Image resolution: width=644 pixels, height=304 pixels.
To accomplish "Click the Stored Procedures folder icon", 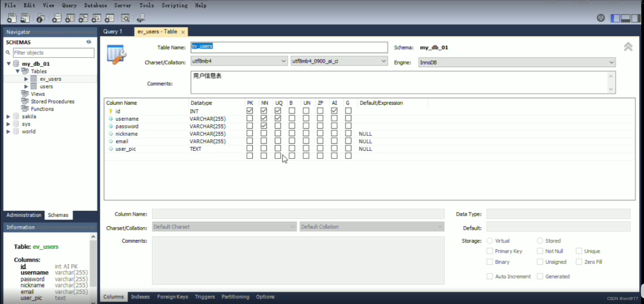I will point(25,101).
